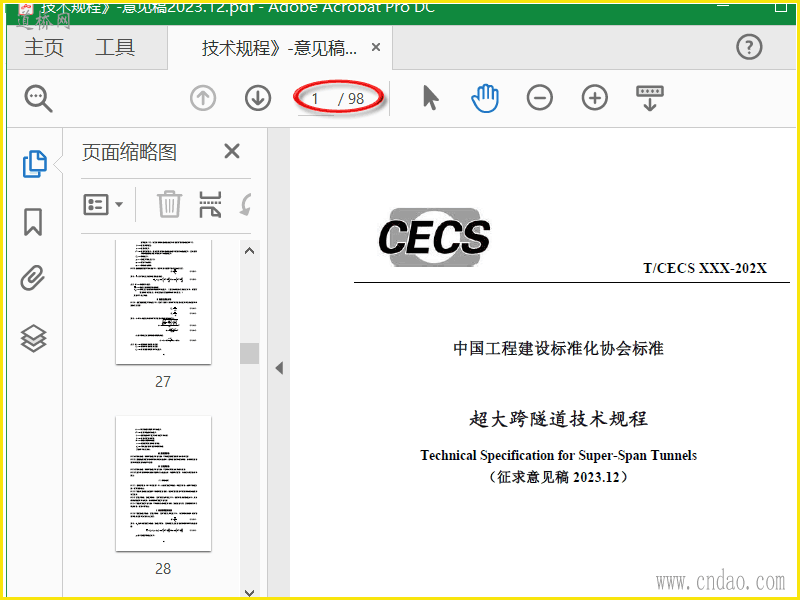800x600 pixels.
Task: Click the thumbnail label 27
Action: pos(163,382)
